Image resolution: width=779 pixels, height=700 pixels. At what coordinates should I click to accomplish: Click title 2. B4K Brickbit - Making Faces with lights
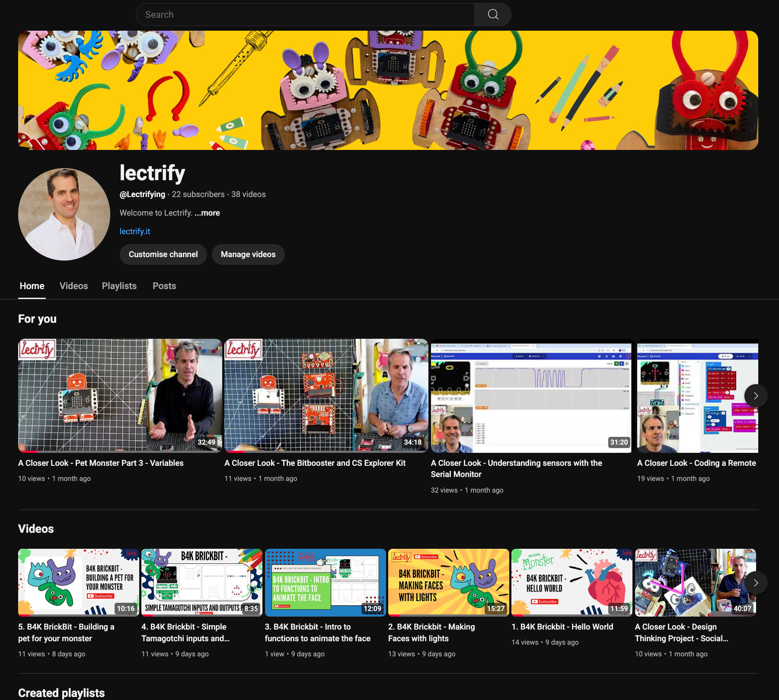click(431, 633)
